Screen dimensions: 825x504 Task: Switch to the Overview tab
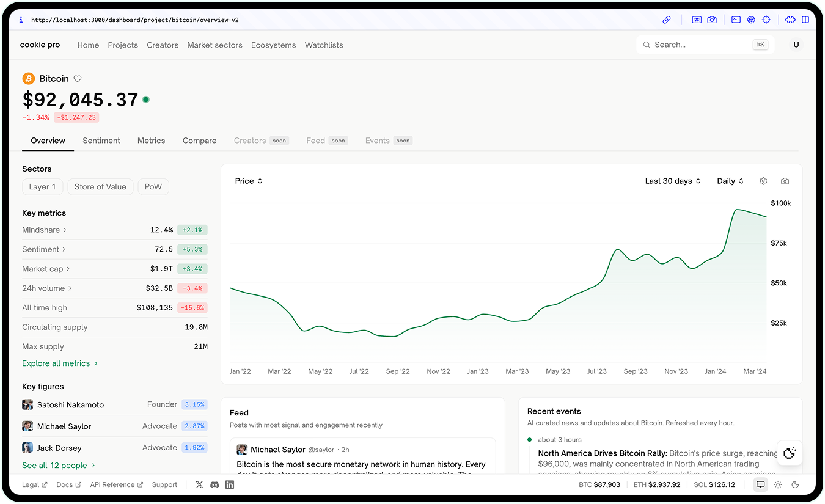point(48,141)
